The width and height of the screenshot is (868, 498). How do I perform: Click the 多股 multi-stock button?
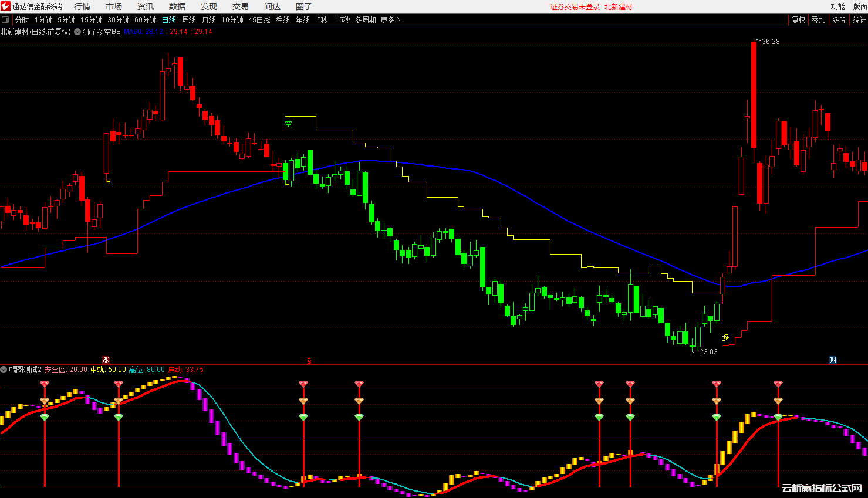click(839, 20)
